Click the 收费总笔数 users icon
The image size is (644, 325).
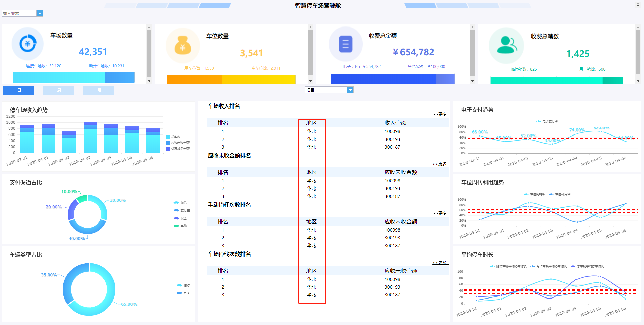(506, 45)
